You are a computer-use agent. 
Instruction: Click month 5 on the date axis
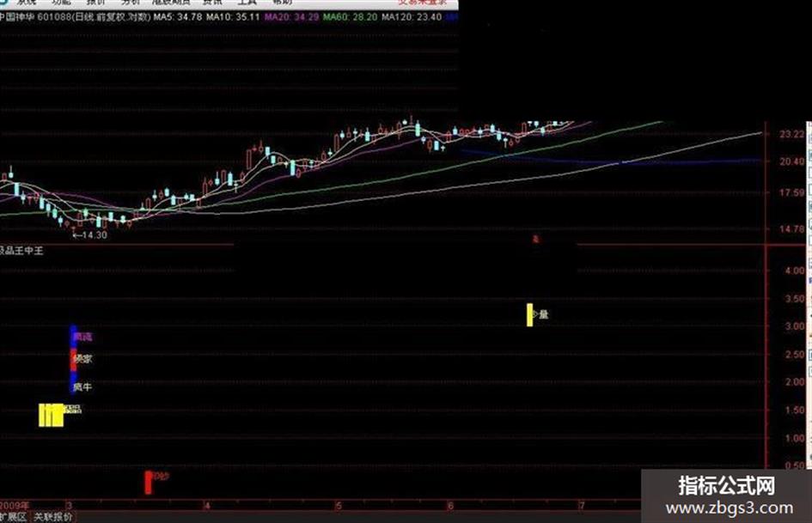pos(339,505)
